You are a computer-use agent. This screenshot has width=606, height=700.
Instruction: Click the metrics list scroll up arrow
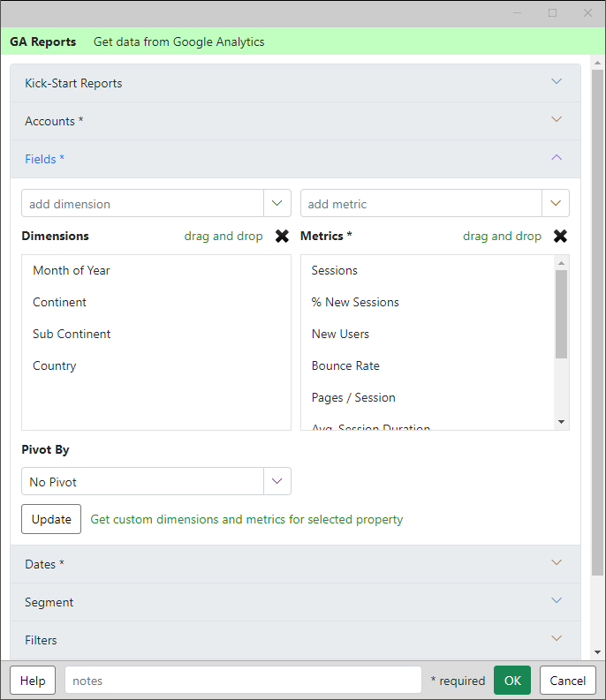click(561, 262)
